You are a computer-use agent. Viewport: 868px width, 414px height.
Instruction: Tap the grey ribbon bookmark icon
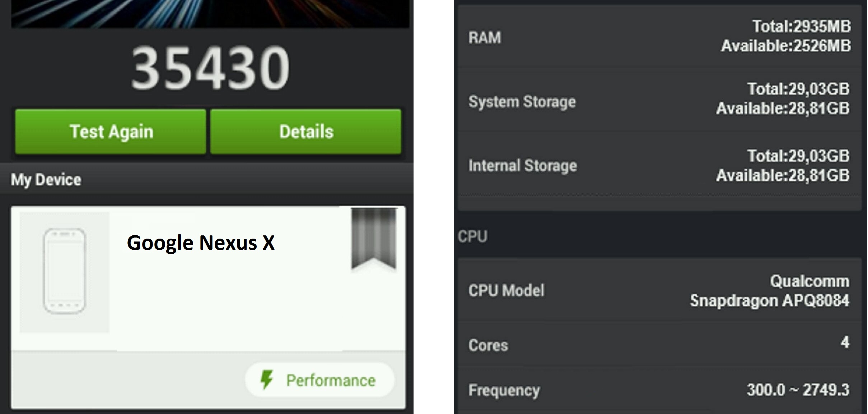[374, 239]
